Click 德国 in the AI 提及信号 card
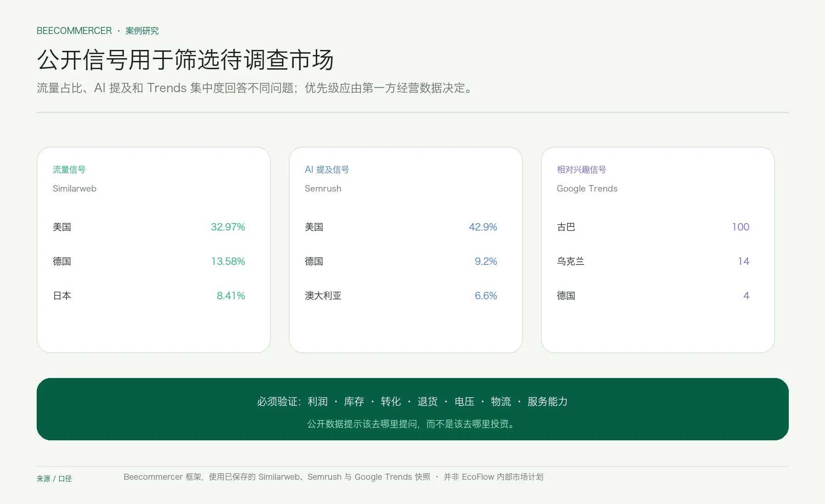 314,261
